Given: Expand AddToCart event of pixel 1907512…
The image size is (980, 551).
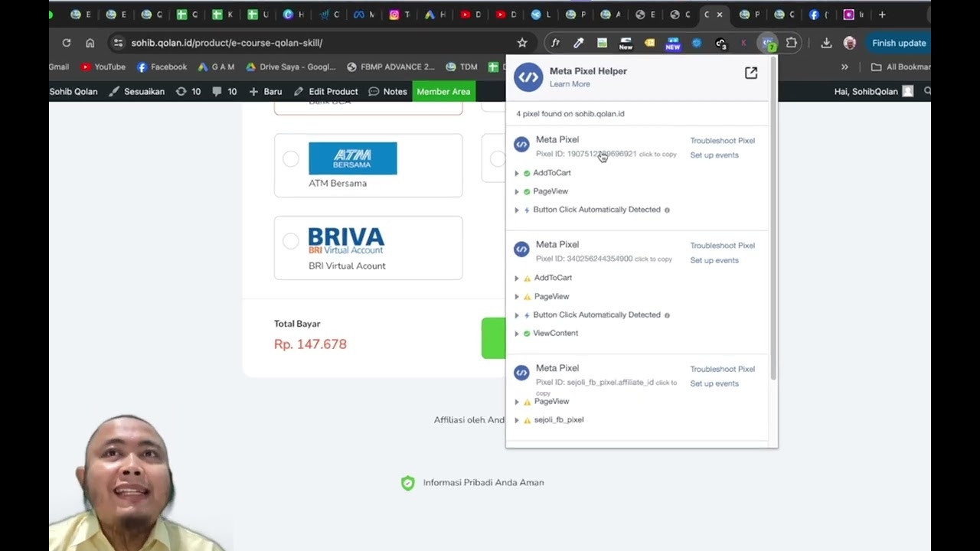Looking at the screenshot, I should (517, 174).
